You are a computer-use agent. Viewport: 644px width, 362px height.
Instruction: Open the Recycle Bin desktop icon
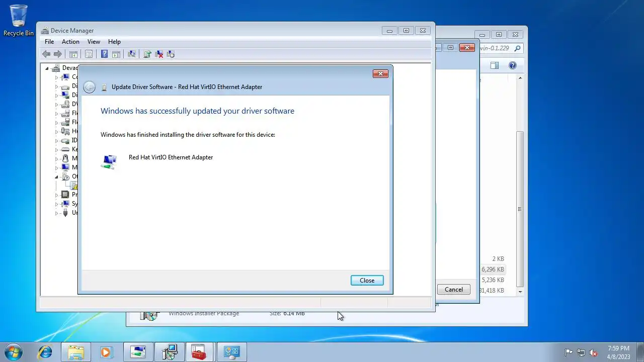(19, 21)
